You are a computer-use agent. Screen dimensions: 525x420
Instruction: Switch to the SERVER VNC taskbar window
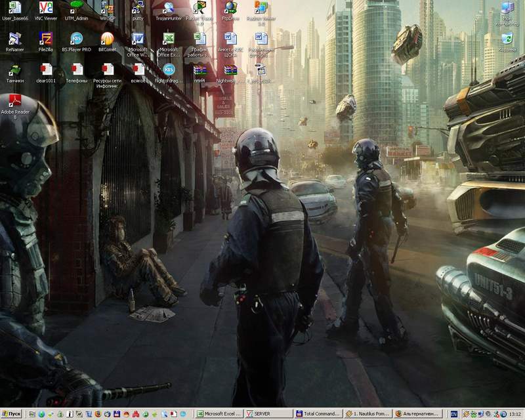[268, 414]
